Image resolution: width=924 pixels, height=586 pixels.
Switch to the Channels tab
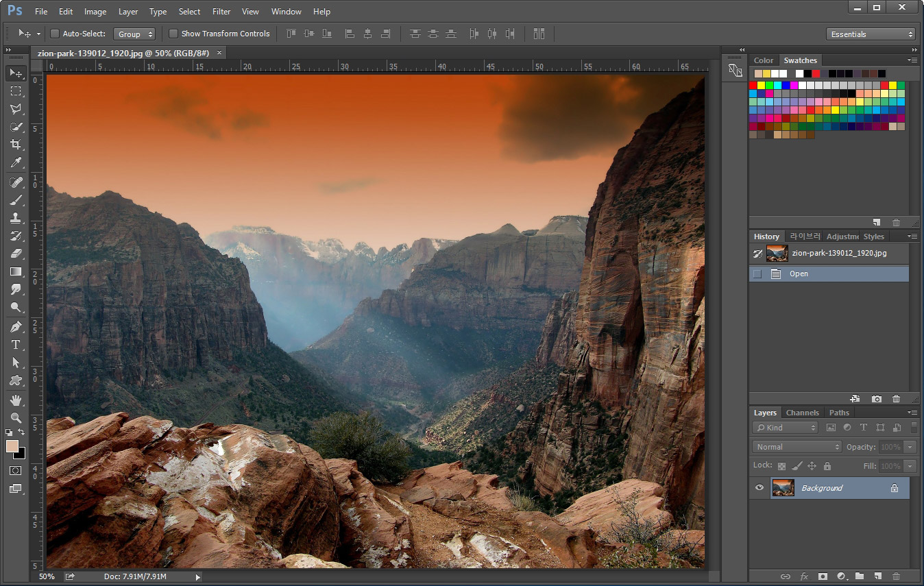[x=802, y=413]
